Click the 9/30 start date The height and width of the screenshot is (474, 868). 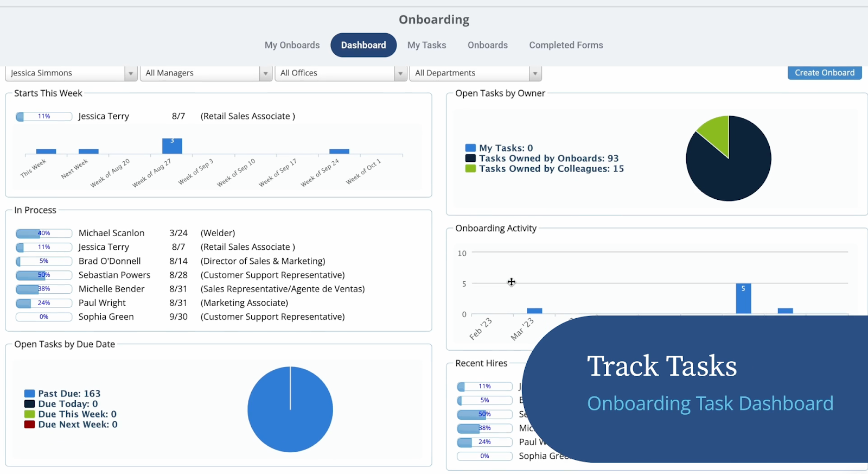click(178, 317)
